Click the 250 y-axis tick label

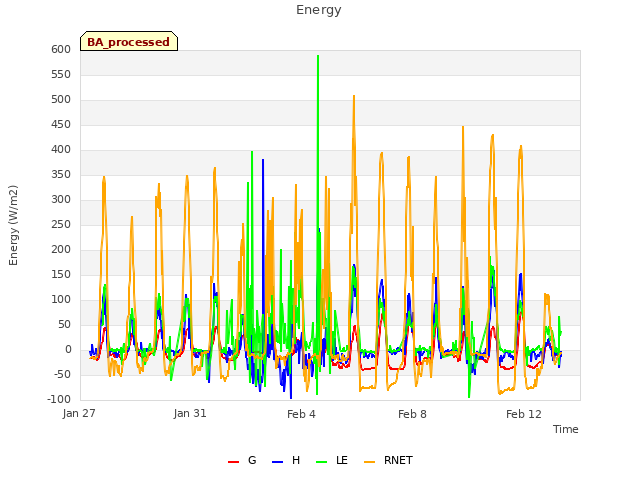tap(61, 224)
